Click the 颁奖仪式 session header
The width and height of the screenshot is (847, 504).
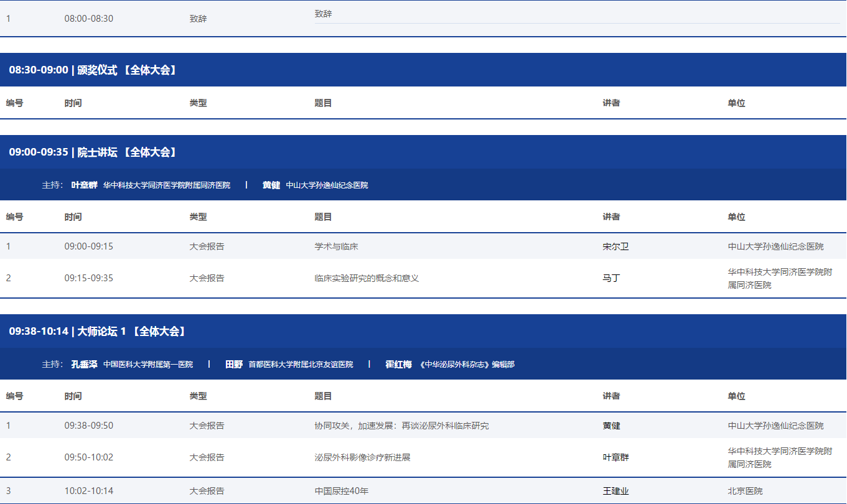coord(93,70)
